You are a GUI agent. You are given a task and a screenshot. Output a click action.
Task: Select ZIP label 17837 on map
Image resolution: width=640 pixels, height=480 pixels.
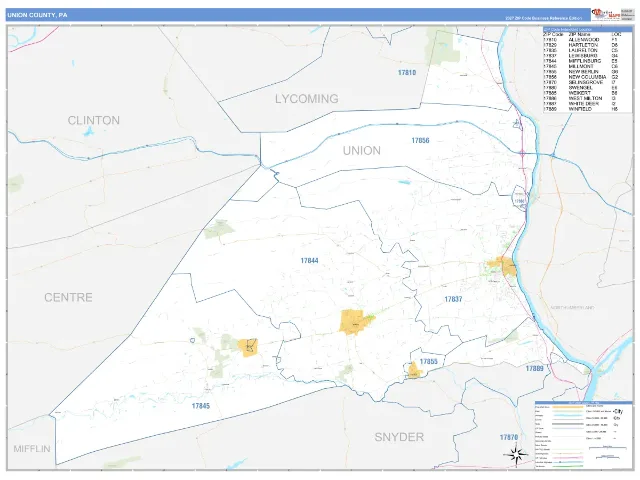click(453, 299)
